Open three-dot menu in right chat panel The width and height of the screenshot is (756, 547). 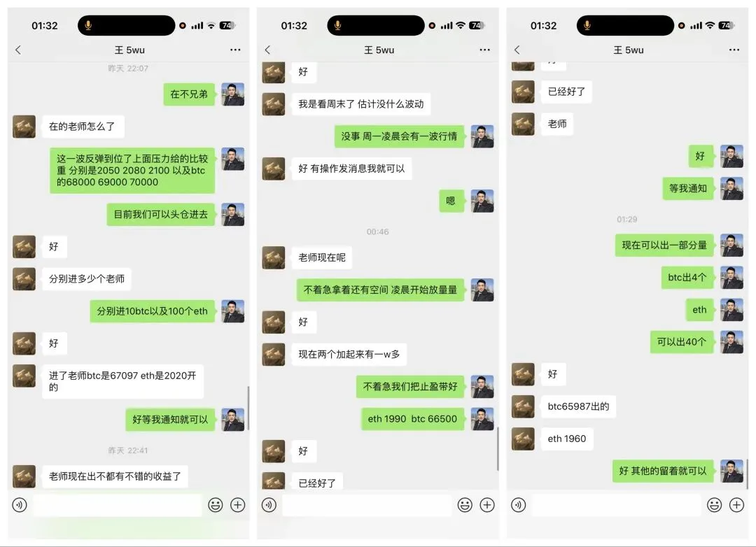[x=734, y=50]
